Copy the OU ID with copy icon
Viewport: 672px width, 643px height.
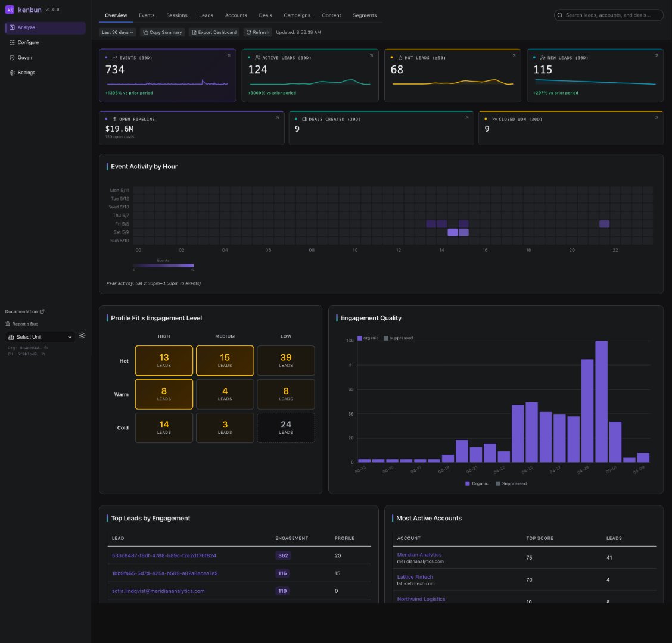(x=43, y=354)
